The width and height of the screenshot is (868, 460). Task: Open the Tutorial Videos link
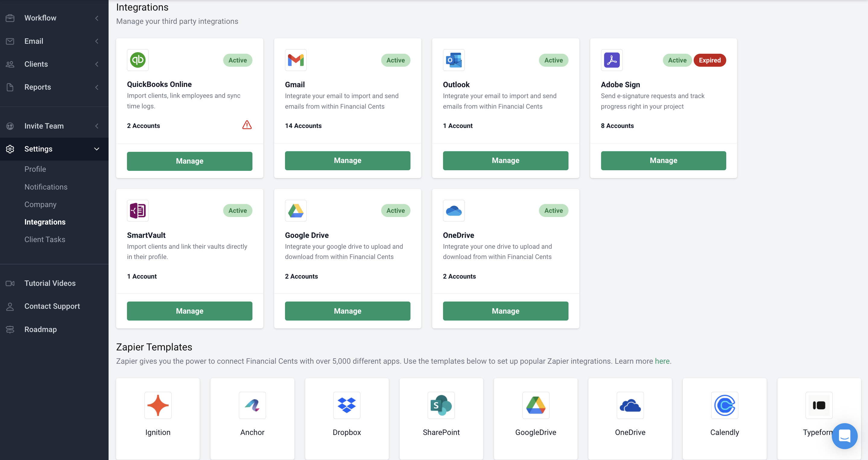(x=50, y=283)
